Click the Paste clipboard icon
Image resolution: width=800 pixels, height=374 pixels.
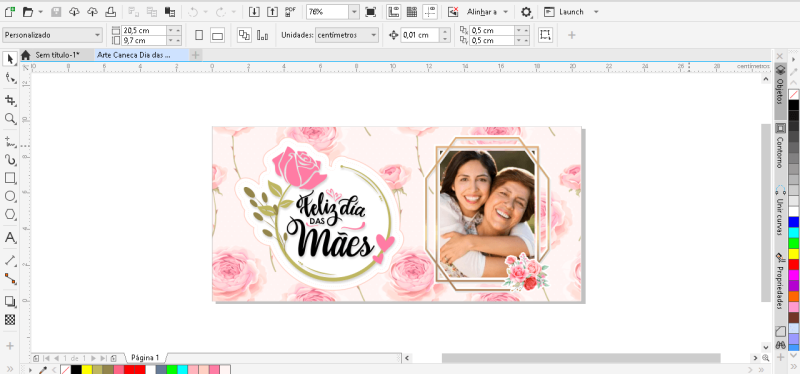tap(170, 12)
